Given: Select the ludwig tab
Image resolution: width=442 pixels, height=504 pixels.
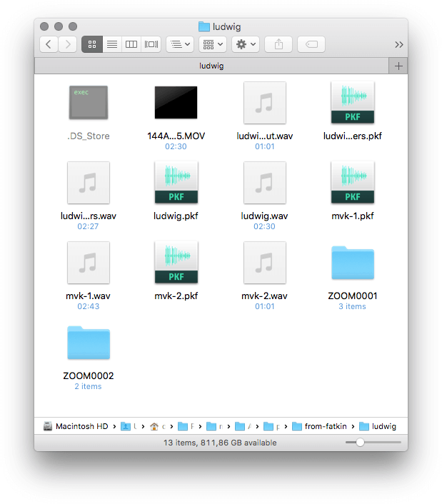Looking at the screenshot, I should [211, 66].
